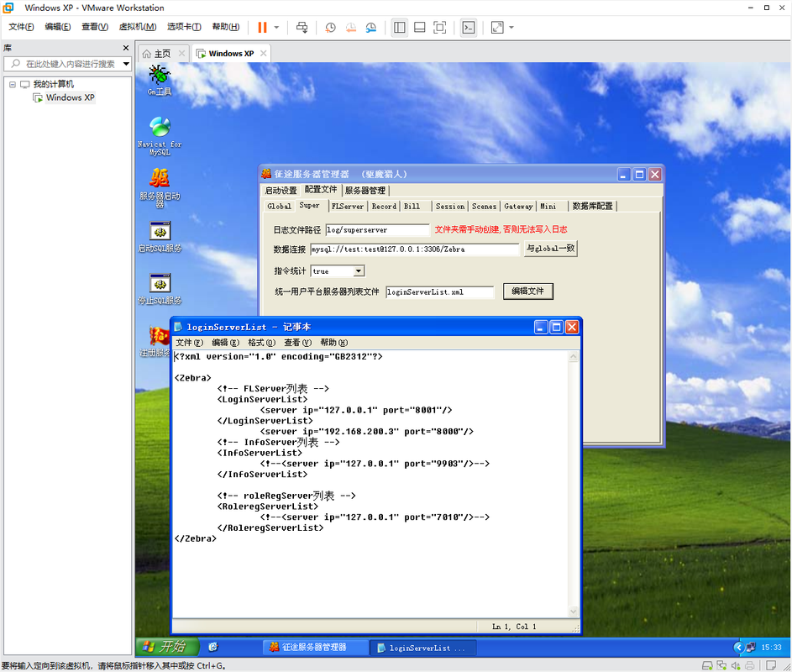792x672 pixels.
Task: Click the 与global一致 button
Action: (551, 249)
